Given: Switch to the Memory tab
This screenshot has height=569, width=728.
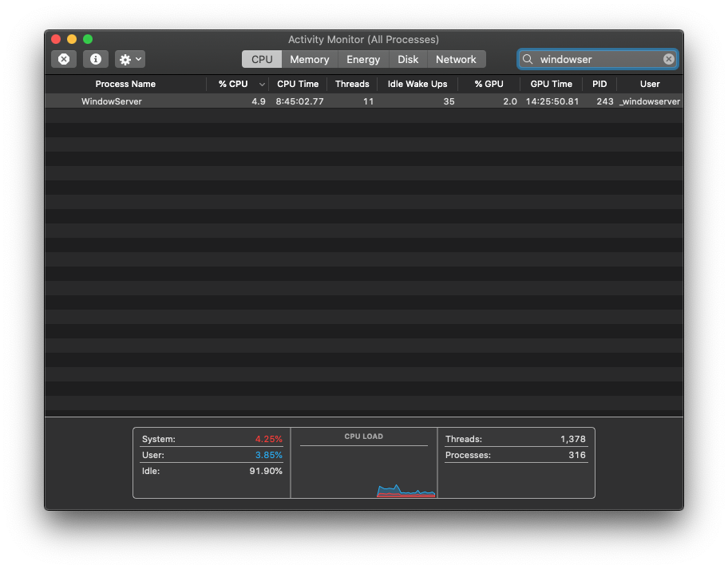Looking at the screenshot, I should (310, 59).
